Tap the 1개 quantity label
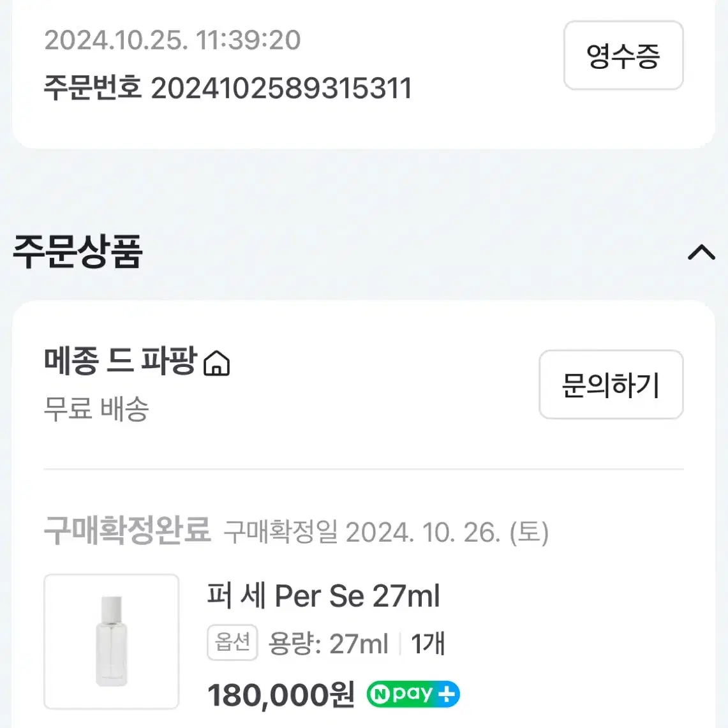 click(x=428, y=644)
